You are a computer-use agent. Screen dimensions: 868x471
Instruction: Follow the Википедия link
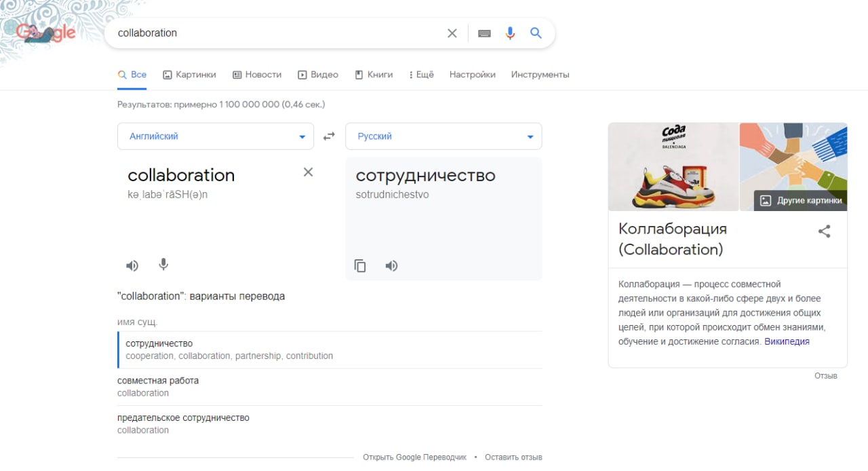787,341
